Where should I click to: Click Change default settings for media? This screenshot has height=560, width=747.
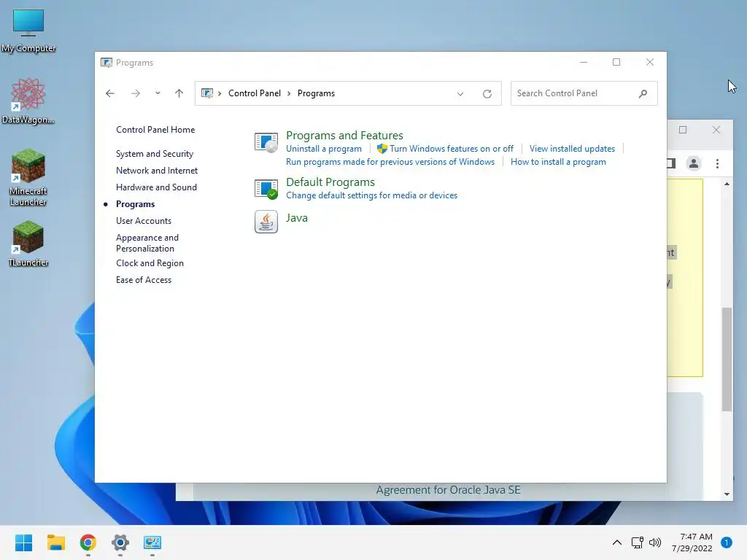(x=371, y=195)
